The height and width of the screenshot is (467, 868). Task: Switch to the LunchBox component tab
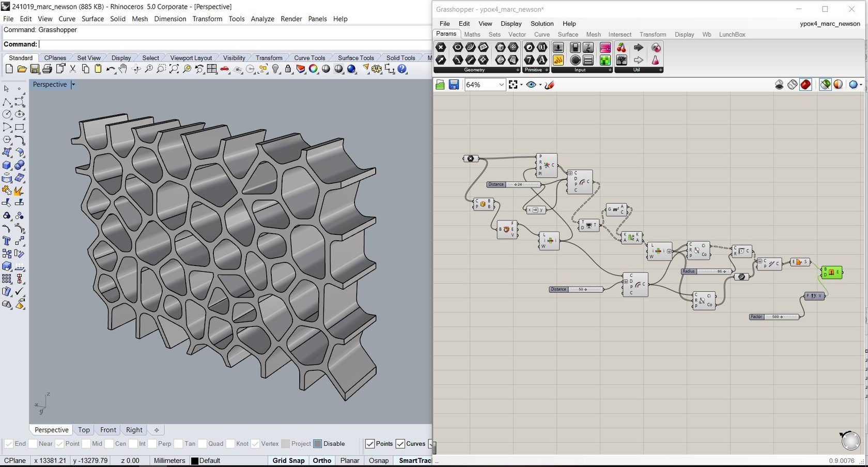pos(732,35)
